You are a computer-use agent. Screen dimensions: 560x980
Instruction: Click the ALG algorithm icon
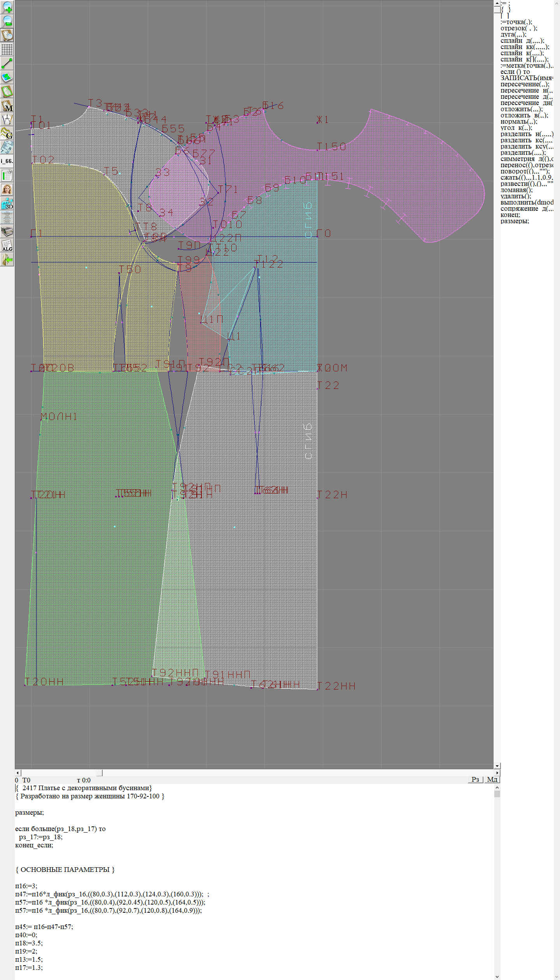(x=7, y=245)
